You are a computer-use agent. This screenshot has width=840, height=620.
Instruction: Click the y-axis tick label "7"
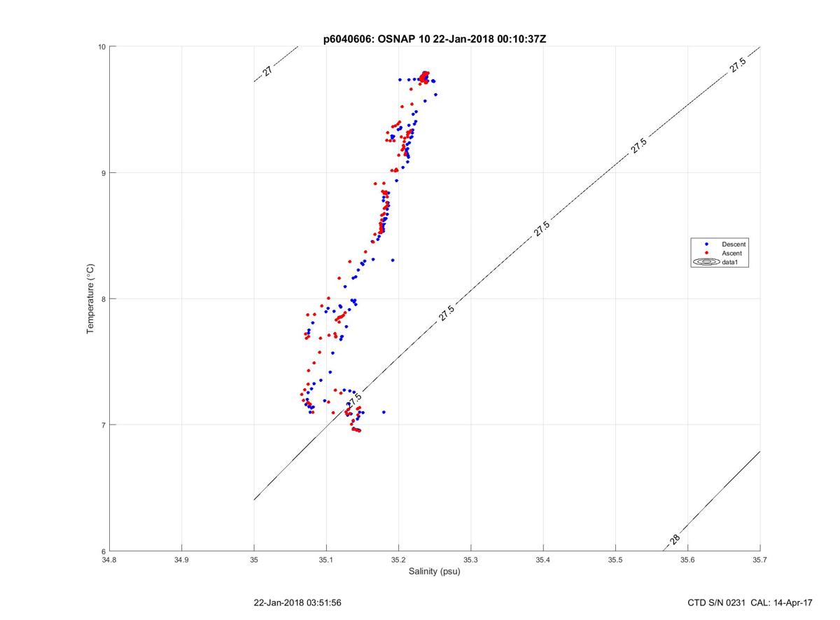(104, 425)
